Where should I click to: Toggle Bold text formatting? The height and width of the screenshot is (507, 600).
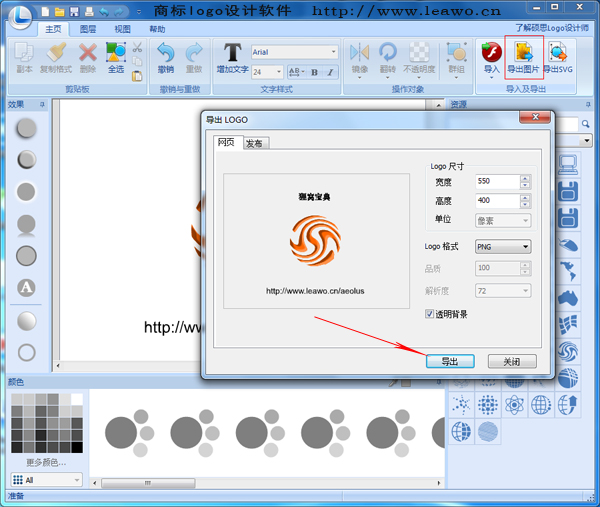(x=315, y=72)
